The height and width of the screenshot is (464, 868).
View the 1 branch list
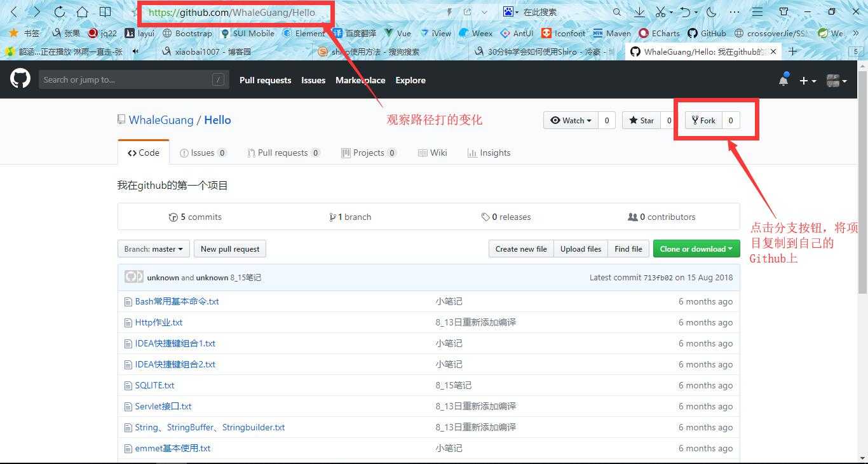[x=350, y=217]
